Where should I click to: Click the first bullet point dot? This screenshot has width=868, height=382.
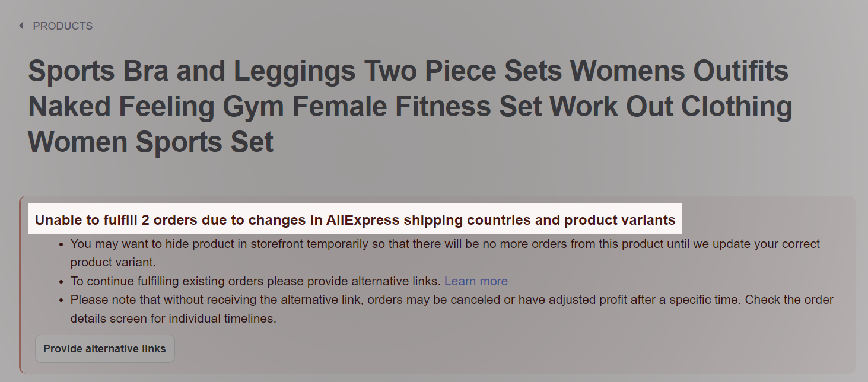tap(61, 244)
